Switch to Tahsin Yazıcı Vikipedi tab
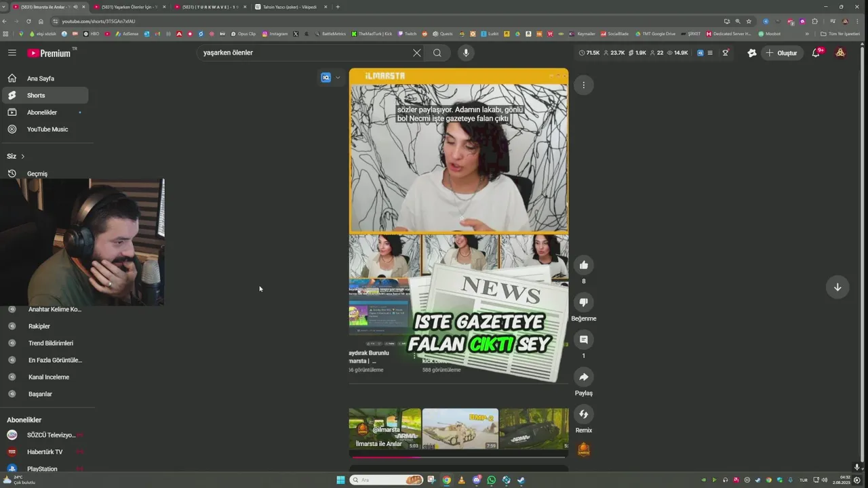 point(291,7)
